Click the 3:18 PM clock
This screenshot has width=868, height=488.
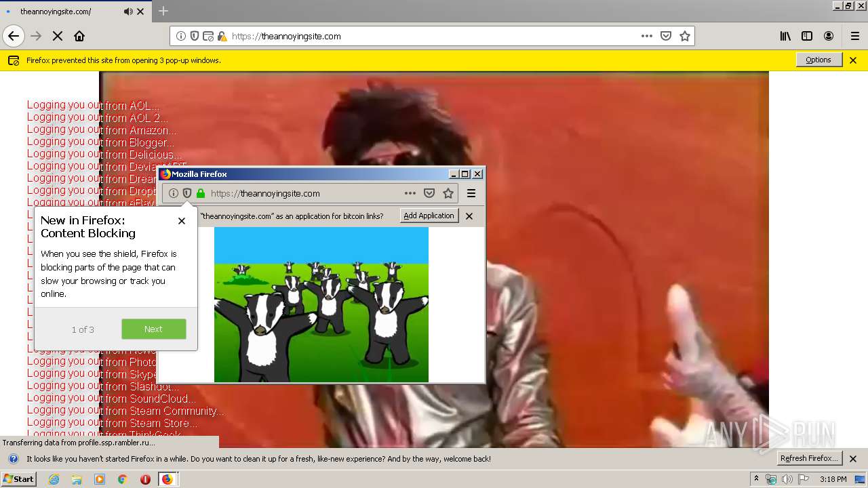[x=833, y=479]
